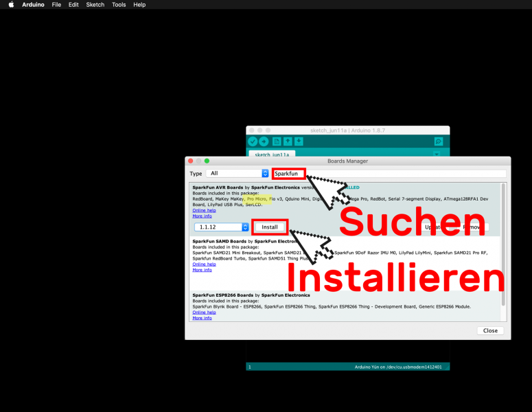Open the Sketch menu in the menu bar

[x=95, y=5]
